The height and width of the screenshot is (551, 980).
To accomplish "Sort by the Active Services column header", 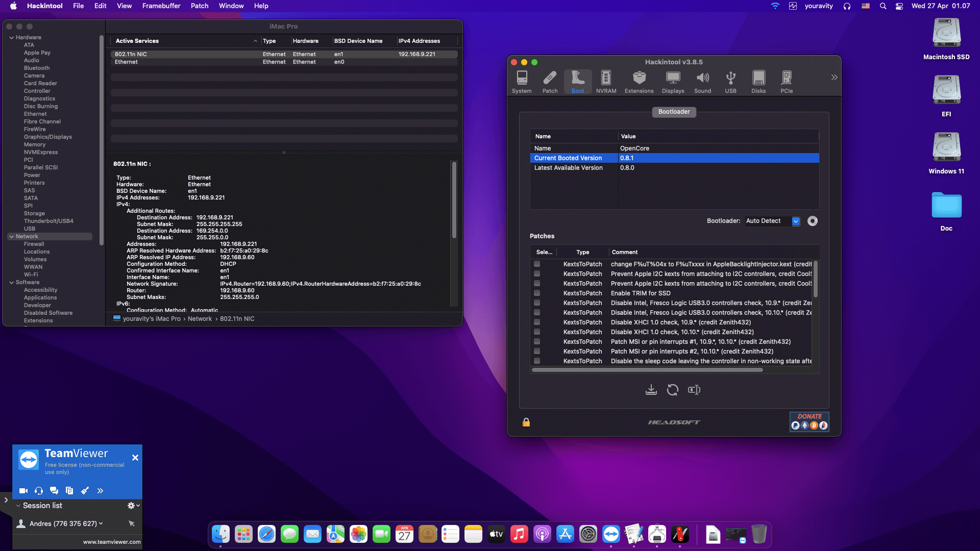I will click(x=187, y=41).
